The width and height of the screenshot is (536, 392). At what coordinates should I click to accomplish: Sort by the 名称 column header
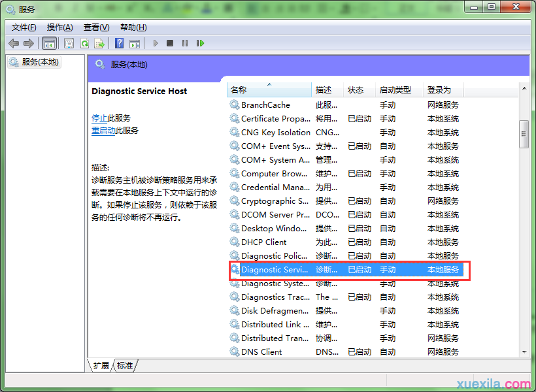pos(269,90)
